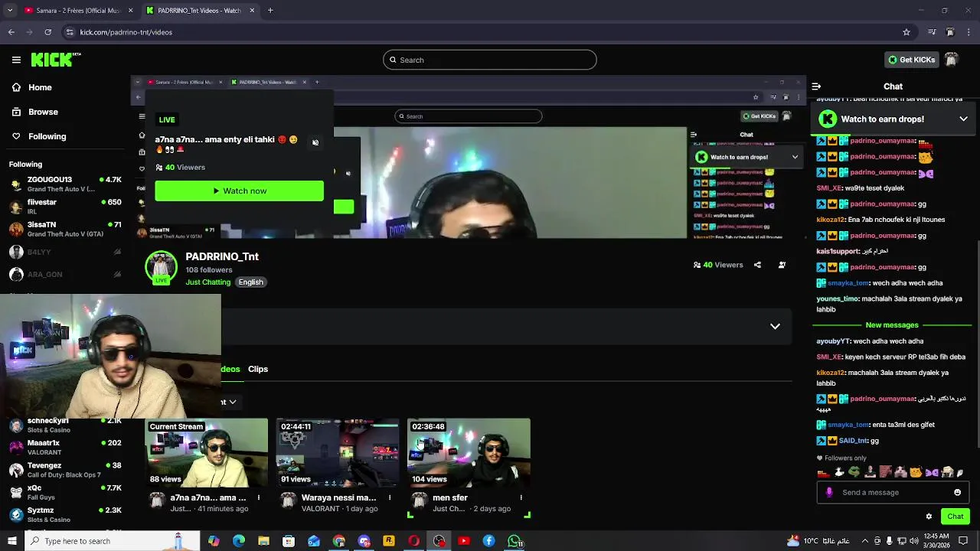Open Tevengez recommended channel
The image size is (980, 551).
(65, 470)
